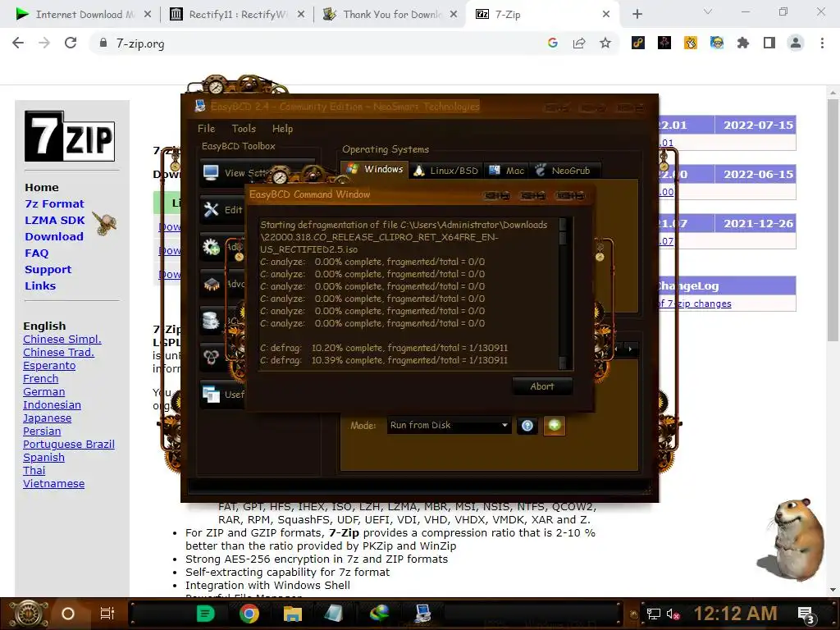Open BCD Deployment icon in toolbox
Viewport: 840px width, 630px height.
tap(211, 358)
